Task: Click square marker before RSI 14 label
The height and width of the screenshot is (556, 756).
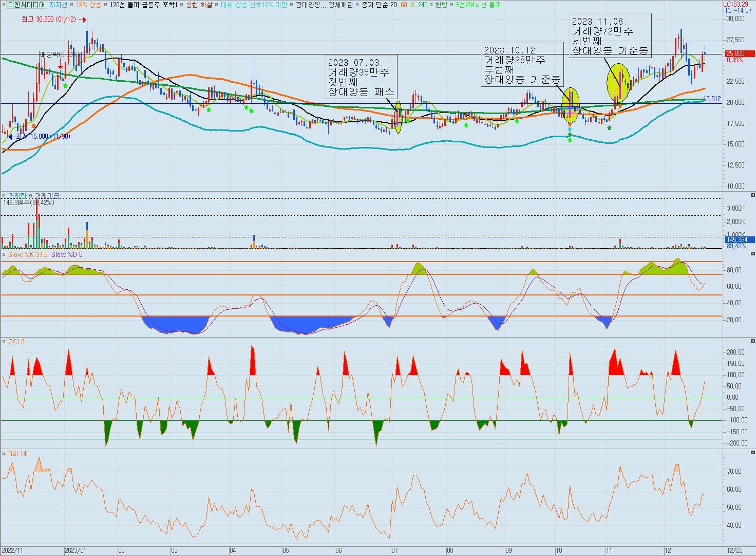Action: point(4,453)
